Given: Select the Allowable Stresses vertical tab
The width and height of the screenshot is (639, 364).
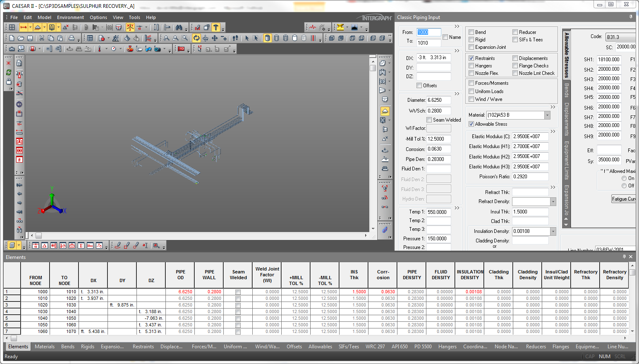Looking at the screenshot, I should click(567, 55).
